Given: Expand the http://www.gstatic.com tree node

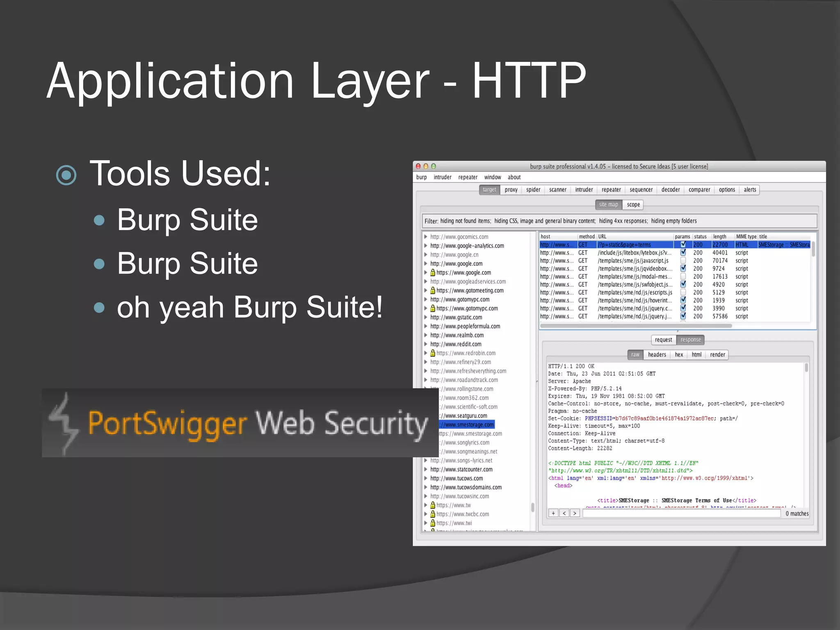Looking at the screenshot, I should pyautogui.click(x=426, y=317).
